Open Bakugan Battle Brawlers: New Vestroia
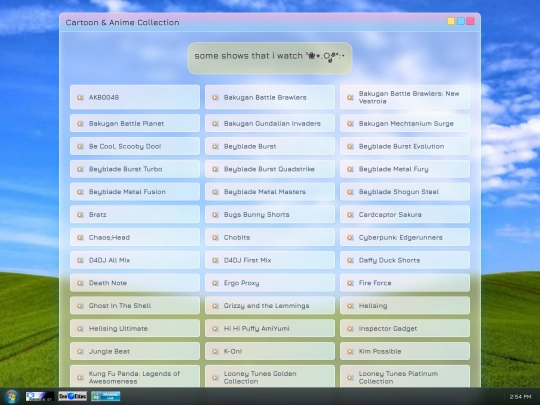 tap(405, 97)
